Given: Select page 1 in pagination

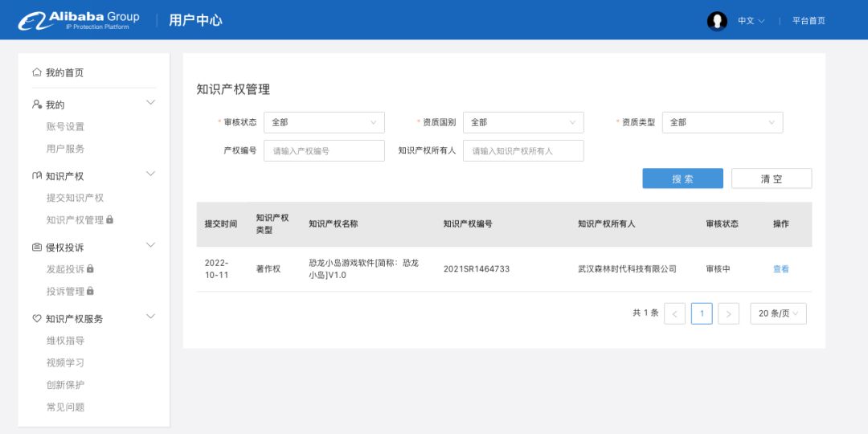Looking at the screenshot, I should click(702, 313).
